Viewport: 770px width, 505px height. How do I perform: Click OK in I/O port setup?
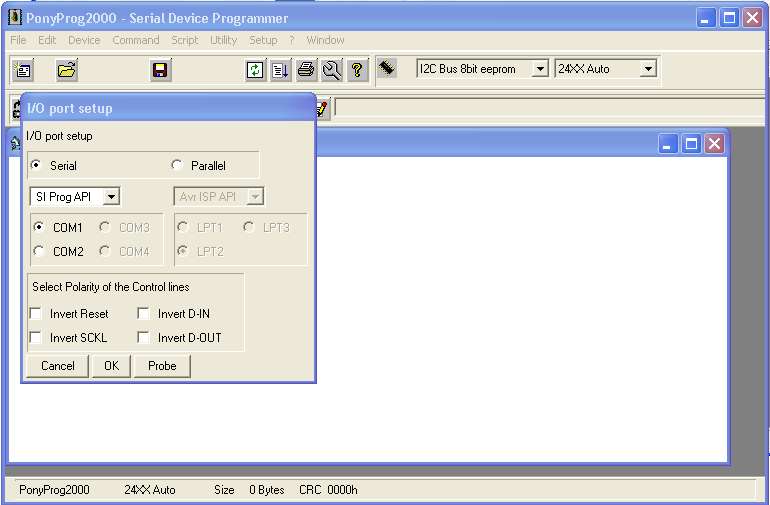(x=111, y=366)
